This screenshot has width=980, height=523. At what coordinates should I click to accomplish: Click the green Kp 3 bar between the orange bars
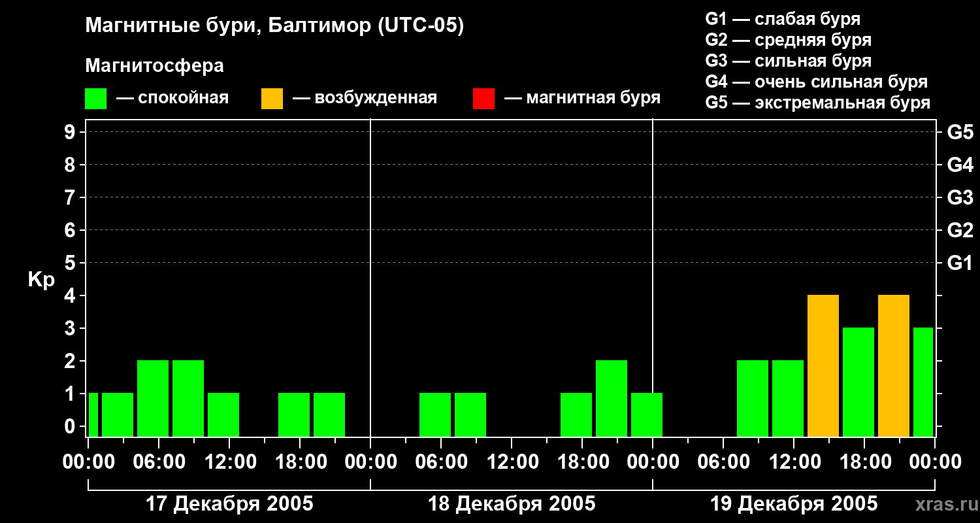click(x=858, y=382)
